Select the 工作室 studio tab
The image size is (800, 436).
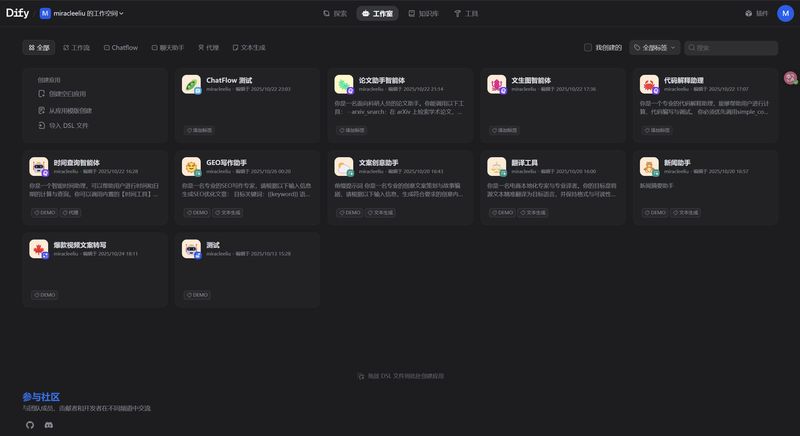click(x=378, y=13)
